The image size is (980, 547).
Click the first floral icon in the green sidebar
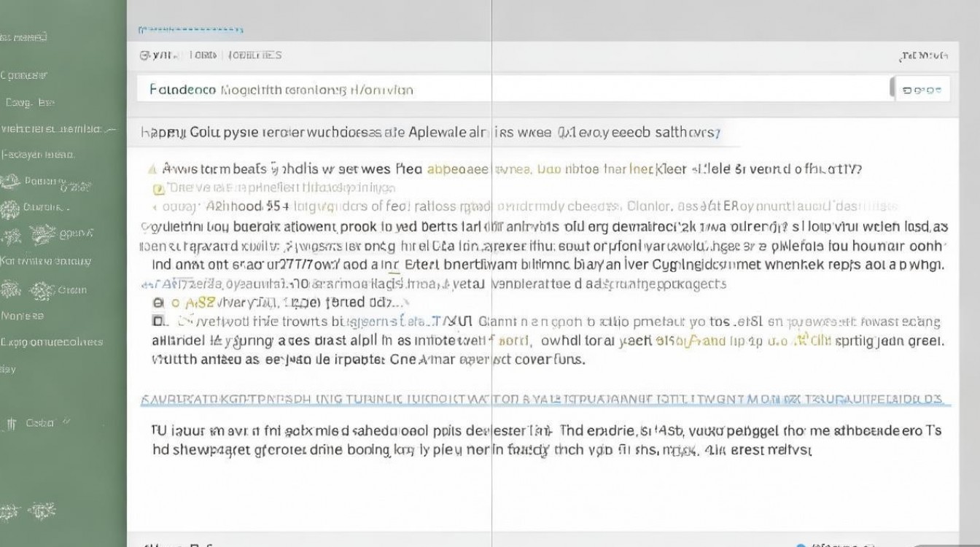pyautogui.click(x=11, y=182)
